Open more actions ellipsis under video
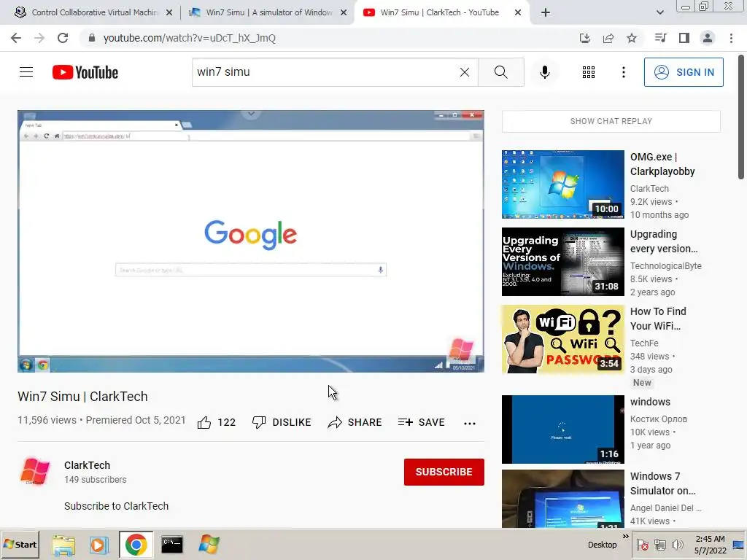Image resolution: width=747 pixels, height=560 pixels. (470, 423)
